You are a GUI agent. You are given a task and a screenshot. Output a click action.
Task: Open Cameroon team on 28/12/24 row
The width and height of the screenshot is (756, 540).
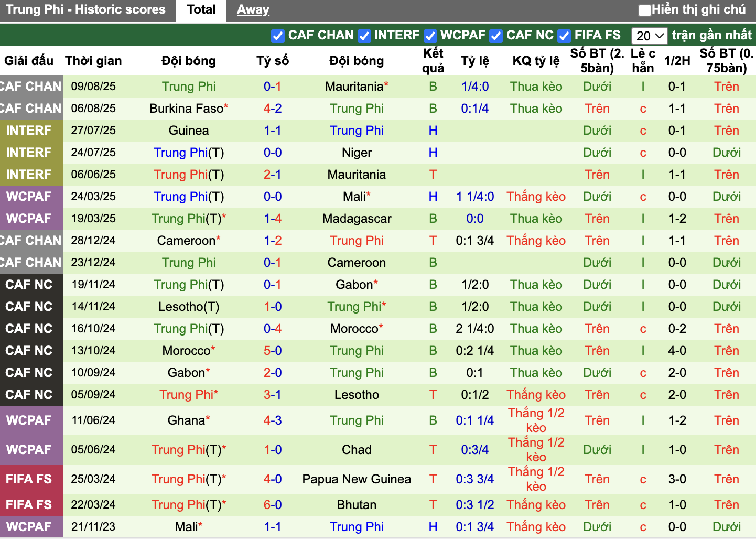click(186, 241)
